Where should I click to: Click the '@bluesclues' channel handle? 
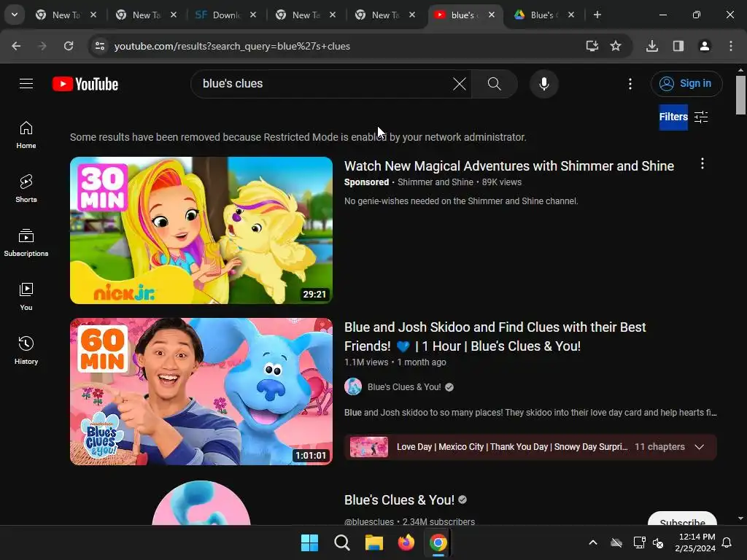369,522
